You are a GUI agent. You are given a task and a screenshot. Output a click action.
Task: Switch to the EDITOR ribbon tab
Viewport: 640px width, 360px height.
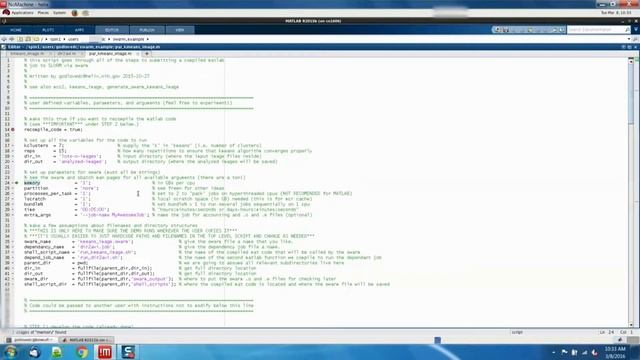tap(112, 30)
